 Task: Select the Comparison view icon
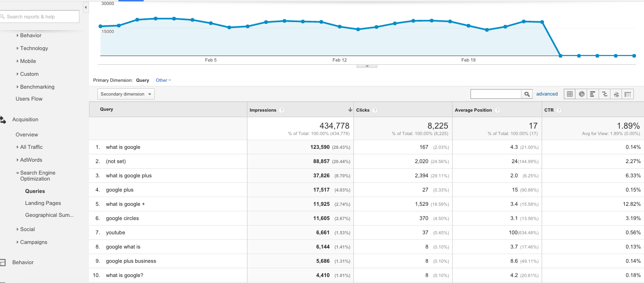point(605,94)
